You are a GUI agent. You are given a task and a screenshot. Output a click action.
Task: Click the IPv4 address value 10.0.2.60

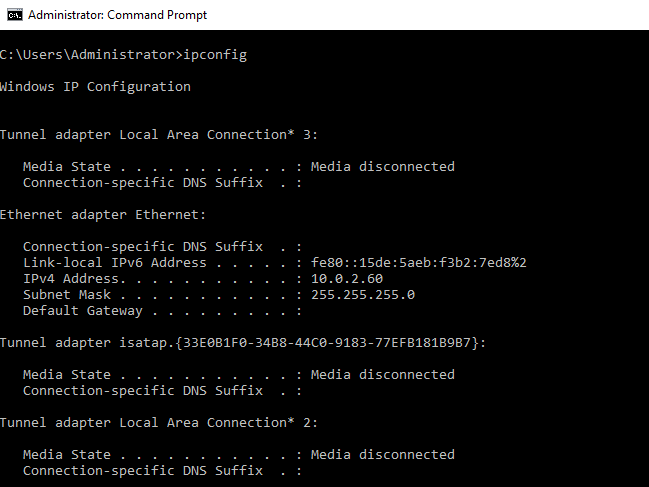pos(347,278)
